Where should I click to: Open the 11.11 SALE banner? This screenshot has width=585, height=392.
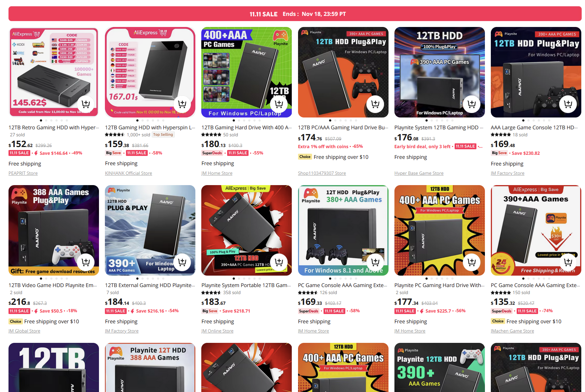click(295, 14)
